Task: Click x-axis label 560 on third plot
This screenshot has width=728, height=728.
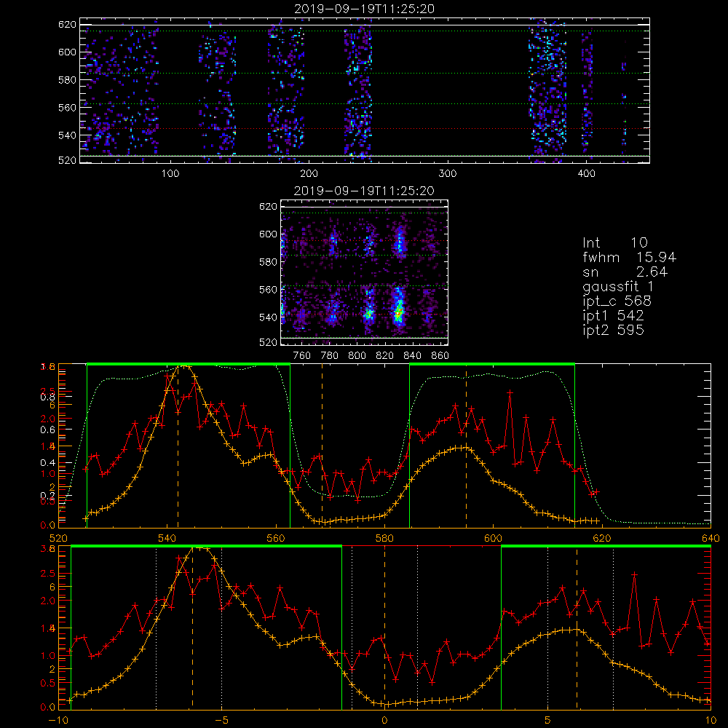Action: (276, 538)
